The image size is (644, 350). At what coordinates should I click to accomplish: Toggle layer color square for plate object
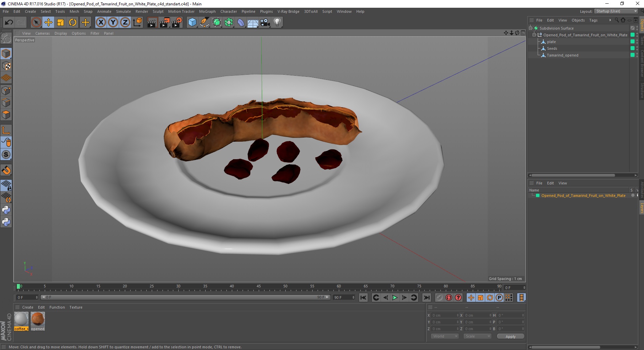click(633, 42)
